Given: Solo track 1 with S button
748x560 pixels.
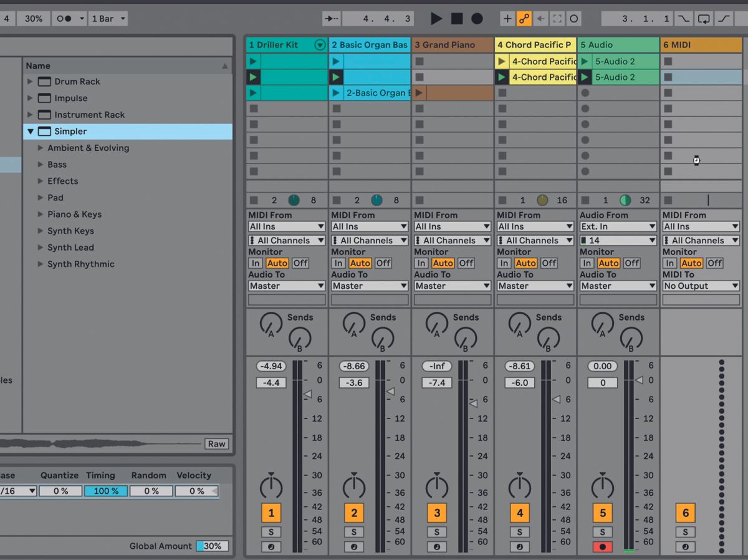Looking at the screenshot, I should [271, 532].
